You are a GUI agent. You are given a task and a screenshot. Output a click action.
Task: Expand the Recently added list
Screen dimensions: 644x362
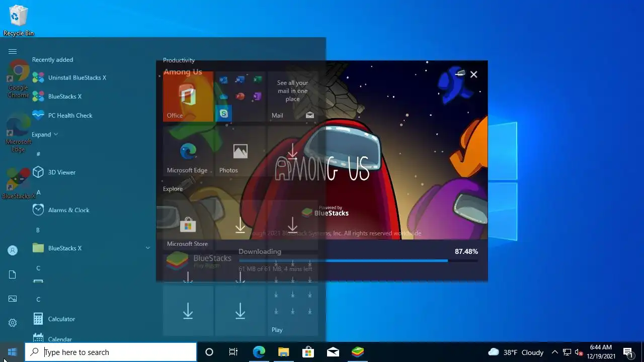coord(45,134)
